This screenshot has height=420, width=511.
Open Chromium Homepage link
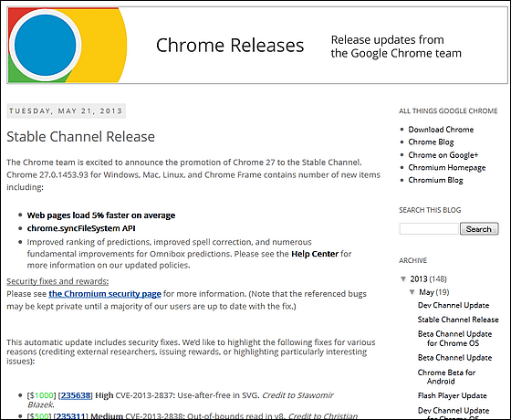447,168
